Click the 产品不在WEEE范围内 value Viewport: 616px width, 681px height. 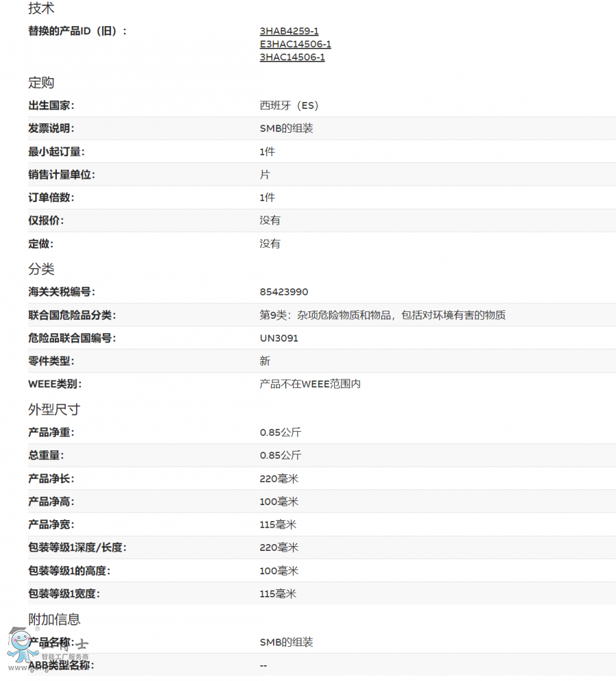pyautogui.click(x=310, y=384)
